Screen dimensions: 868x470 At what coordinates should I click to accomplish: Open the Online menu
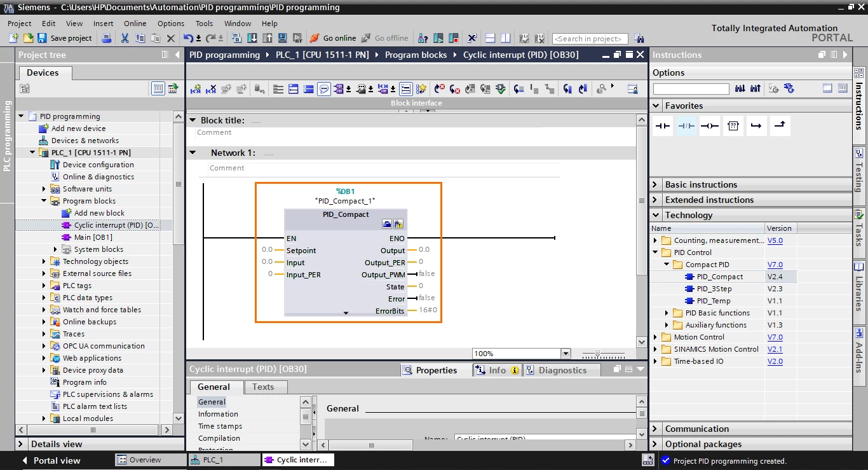click(135, 24)
